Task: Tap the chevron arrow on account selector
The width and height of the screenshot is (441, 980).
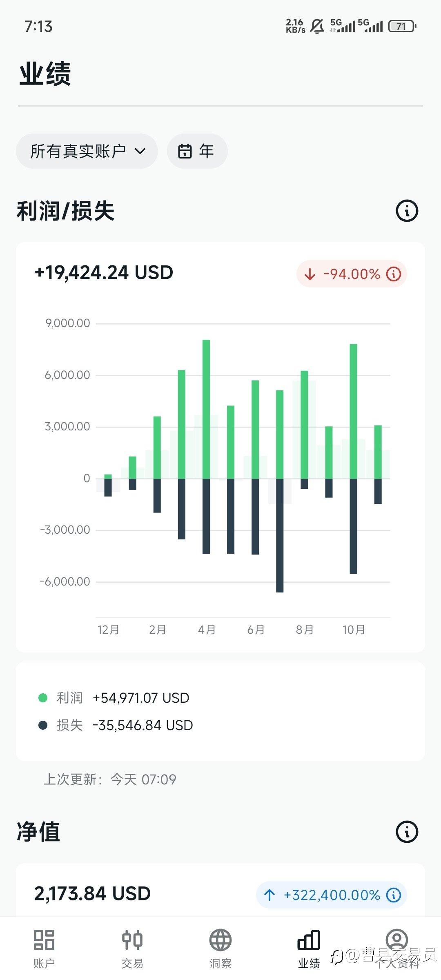Action: click(x=140, y=151)
